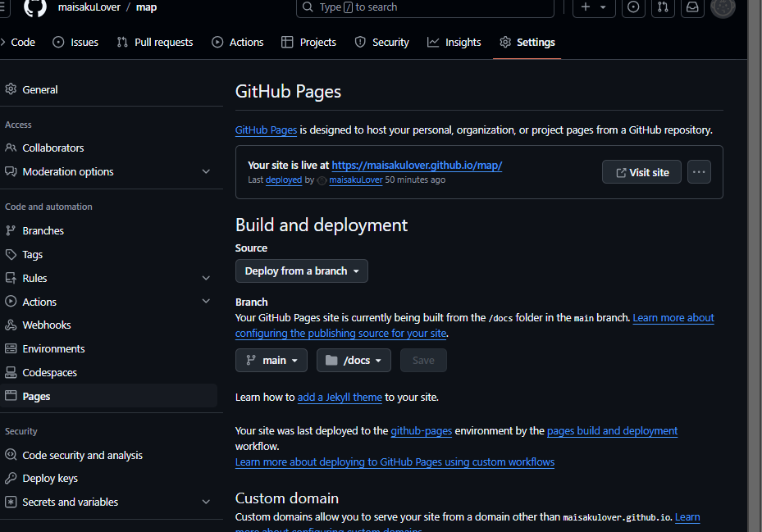The image size is (762, 532).
Task: Go to Pull requests tab
Action: tap(155, 43)
